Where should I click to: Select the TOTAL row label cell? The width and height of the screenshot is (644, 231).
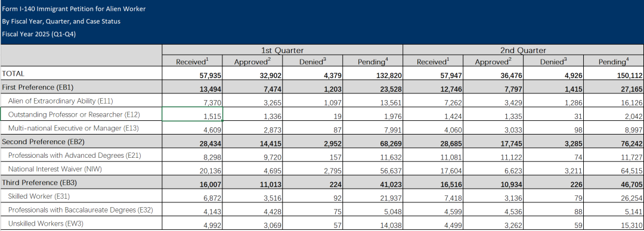click(81, 74)
